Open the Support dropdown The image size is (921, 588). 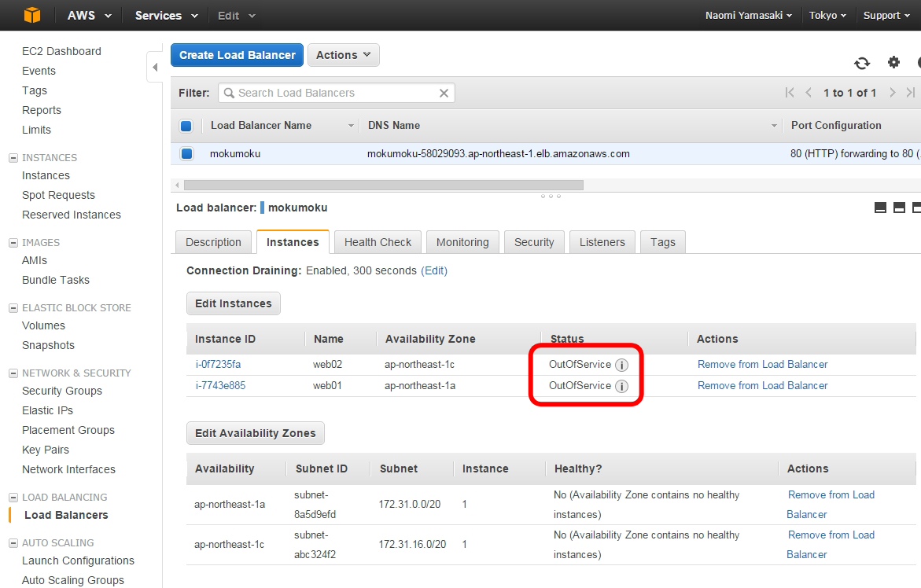886,15
